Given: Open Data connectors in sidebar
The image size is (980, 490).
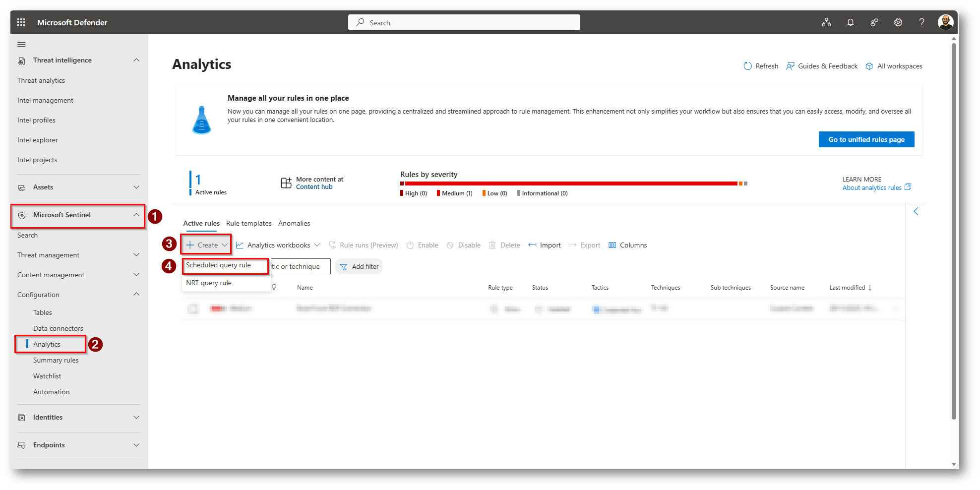Looking at the screenshot, I should click(x=58, y=328).
